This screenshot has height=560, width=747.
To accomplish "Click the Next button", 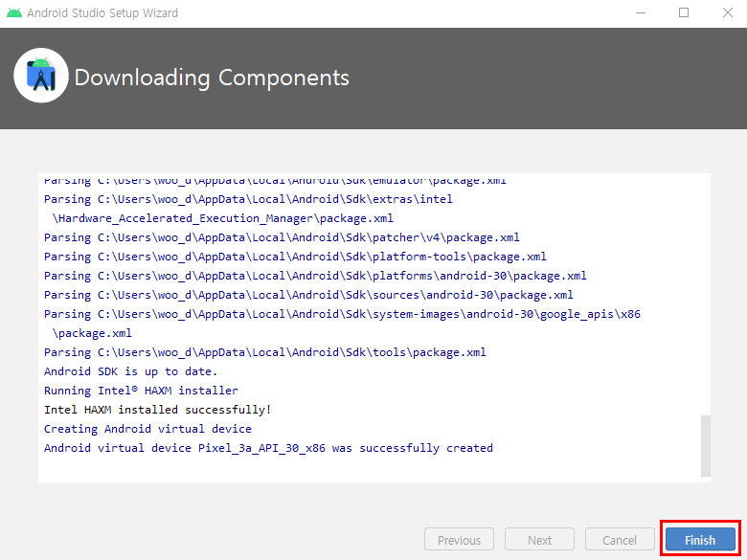I will [x=539, y=540].
